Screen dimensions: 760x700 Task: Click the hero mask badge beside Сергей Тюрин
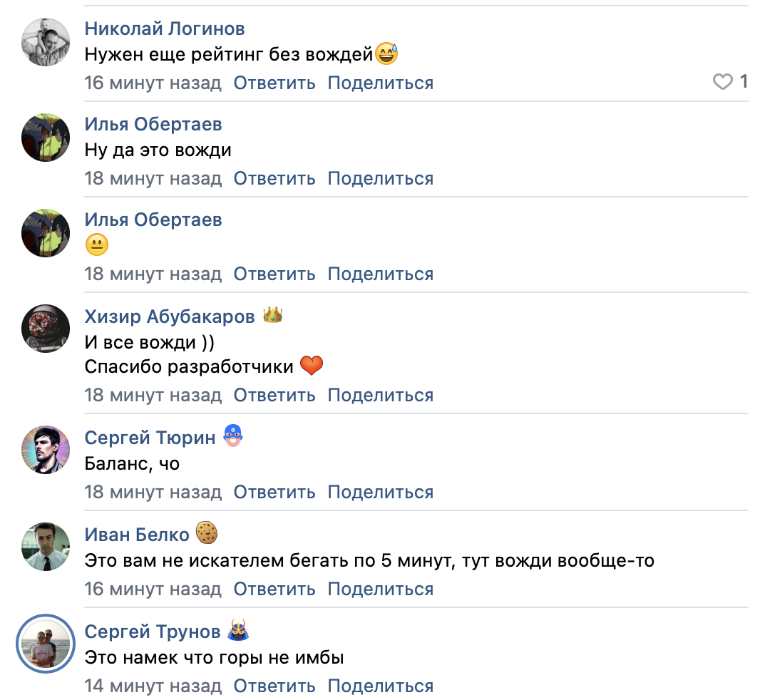[233, 436]
